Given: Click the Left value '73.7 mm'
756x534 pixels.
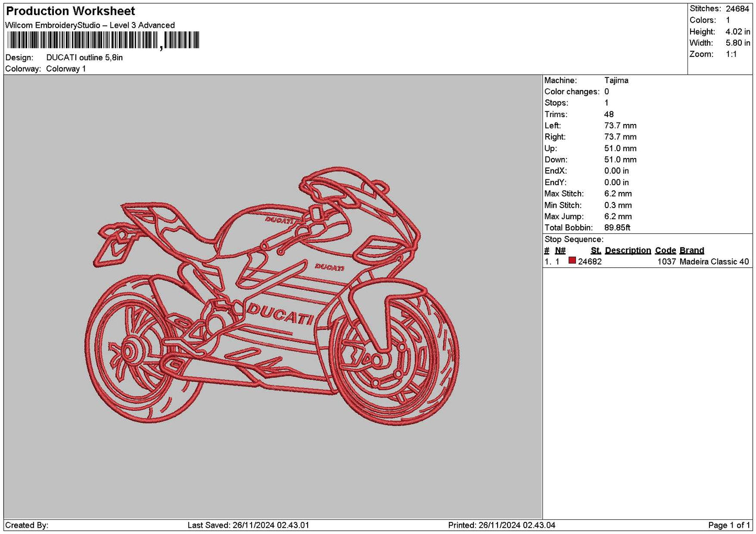Looking at the screenshot, I should point(620,126).
